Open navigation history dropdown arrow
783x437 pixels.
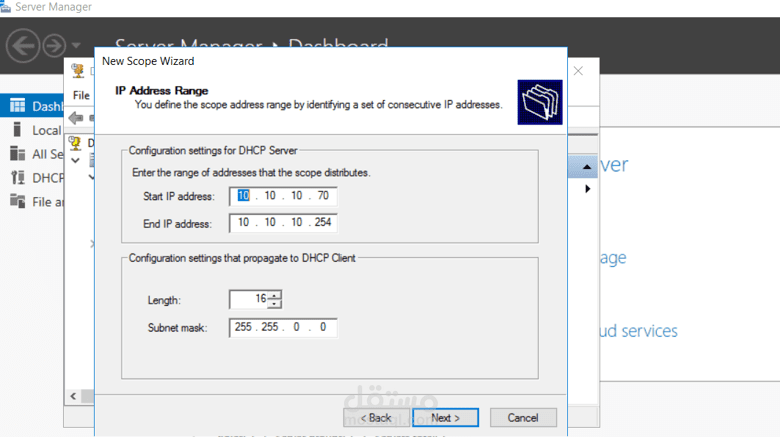click(76, 45)
